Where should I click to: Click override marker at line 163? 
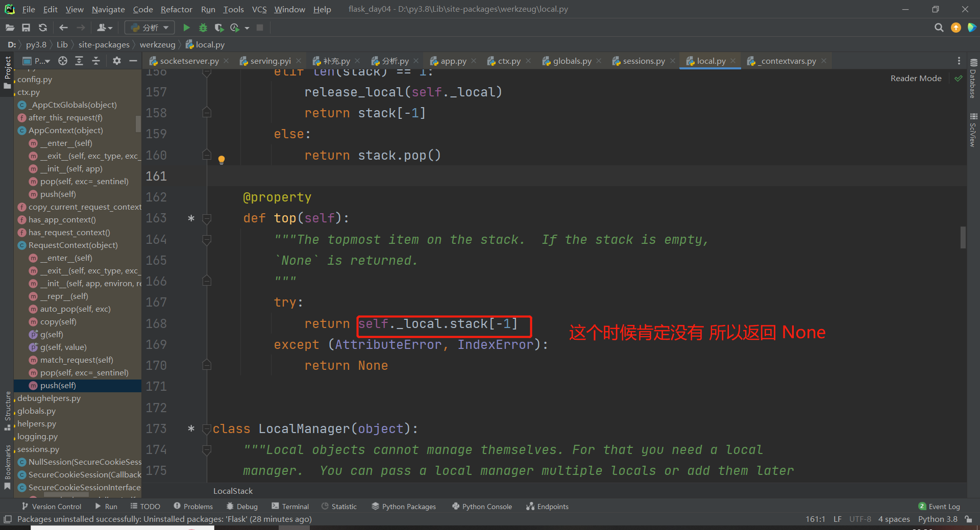(x=191, y=218)
